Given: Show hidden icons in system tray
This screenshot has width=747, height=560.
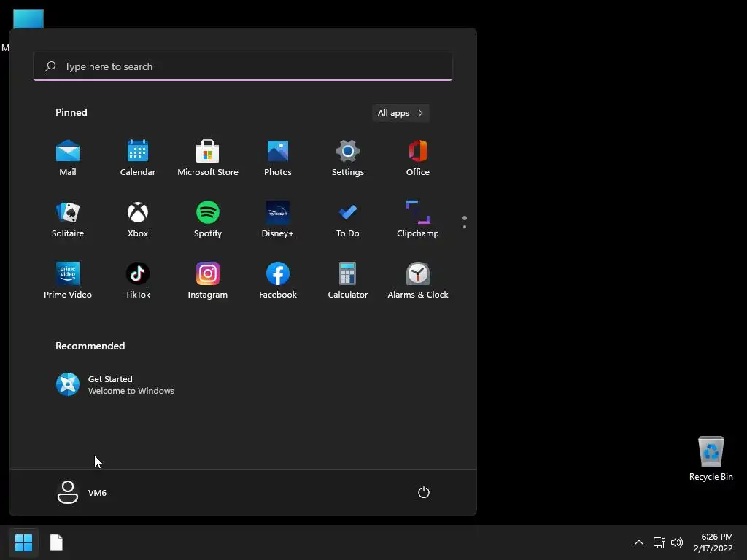Looking at the screenshot, I should (639, 542).
